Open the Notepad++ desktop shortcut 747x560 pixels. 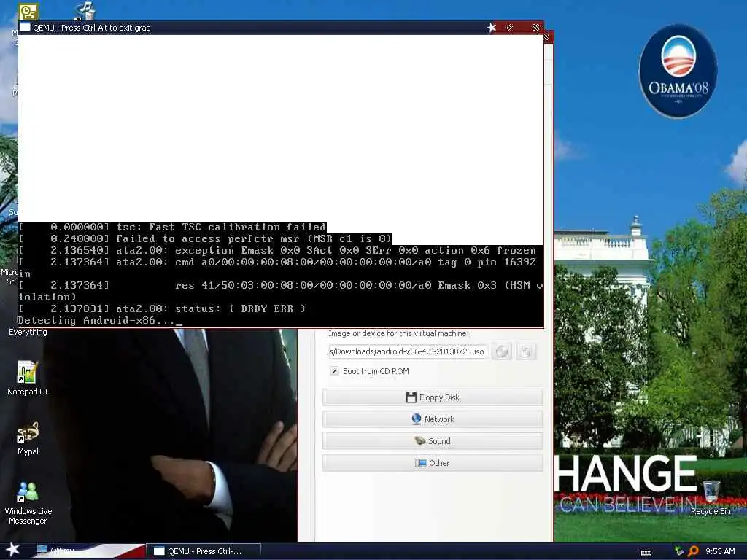click(x=27, y=378)
